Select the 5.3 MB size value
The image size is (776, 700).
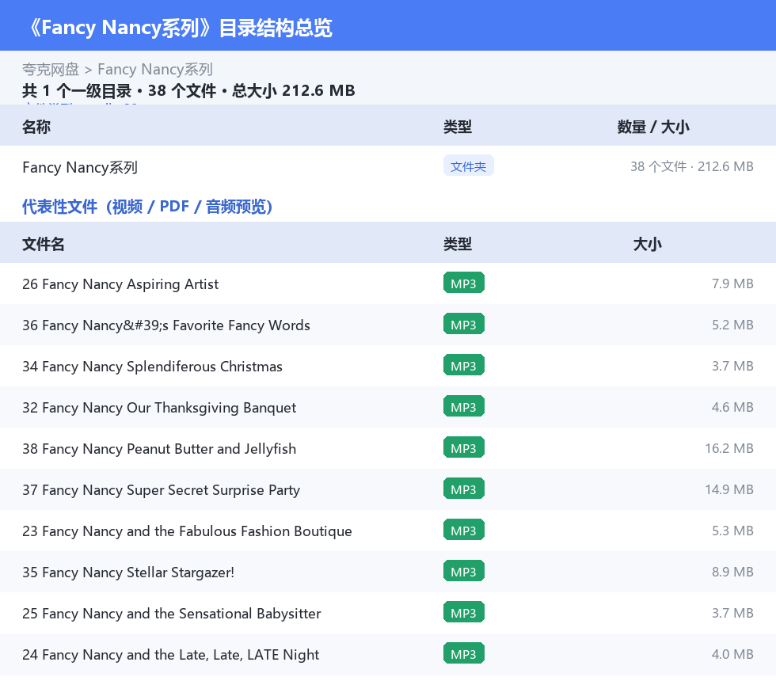pos(732,531)
